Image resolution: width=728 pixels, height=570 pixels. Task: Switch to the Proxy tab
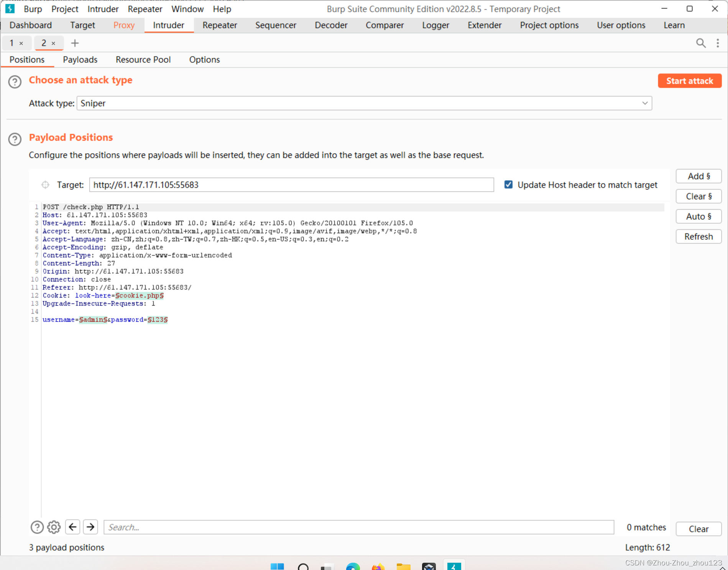point(124,25)
